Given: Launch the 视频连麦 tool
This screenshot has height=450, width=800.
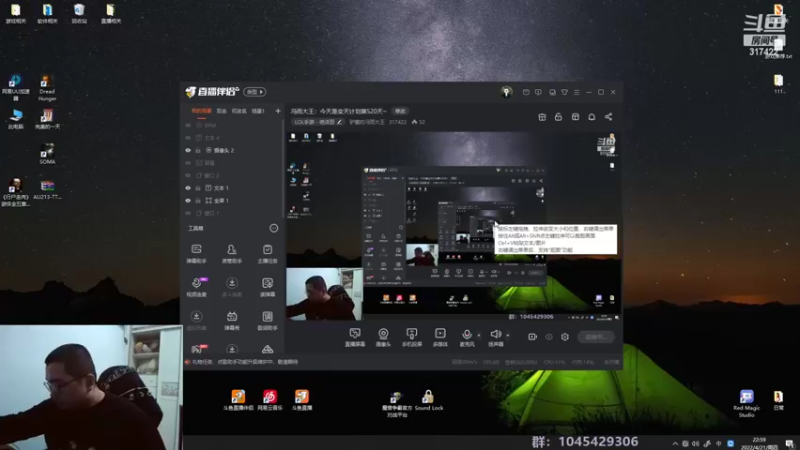Looking at the screenshot, I should [x=196, y=287].
